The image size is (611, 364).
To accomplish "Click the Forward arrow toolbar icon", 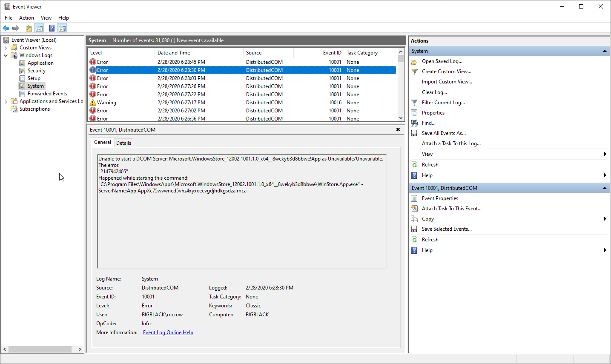I will [x=16, y=29].
